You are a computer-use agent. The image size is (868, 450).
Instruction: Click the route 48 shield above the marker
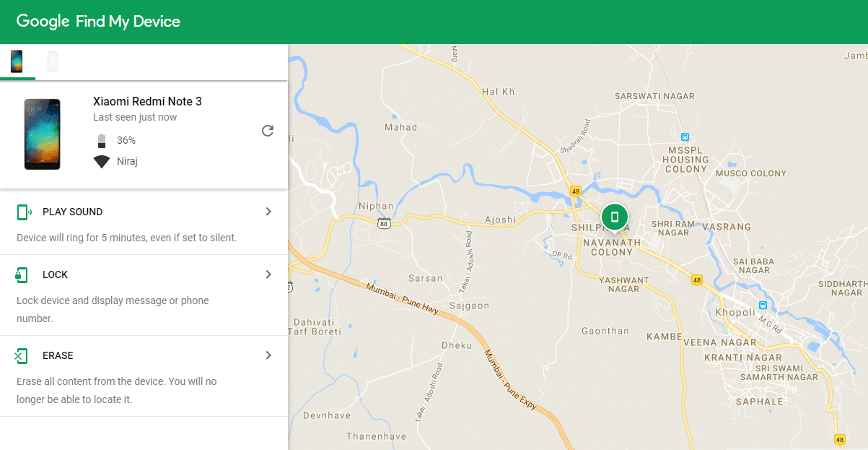coord(575,191)
